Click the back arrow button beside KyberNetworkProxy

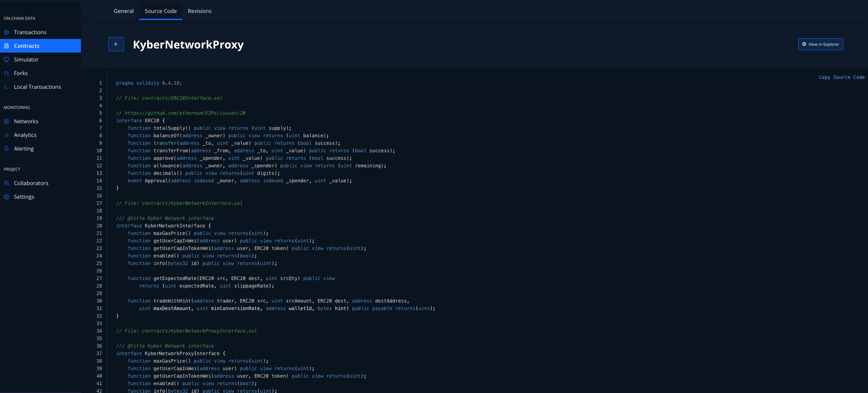pyautogui.click(x=116, y=44)
